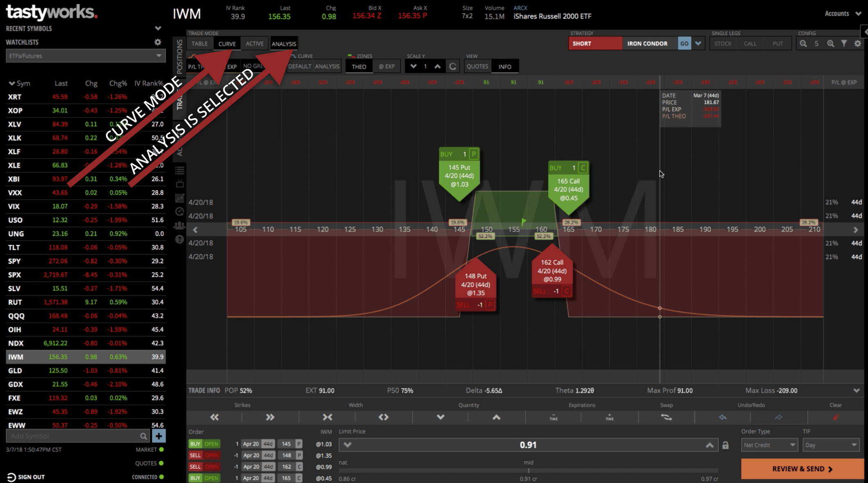Pan the price axis left arrow
The width and height of the screenshot is (868, 483).
tap(195, 230)
